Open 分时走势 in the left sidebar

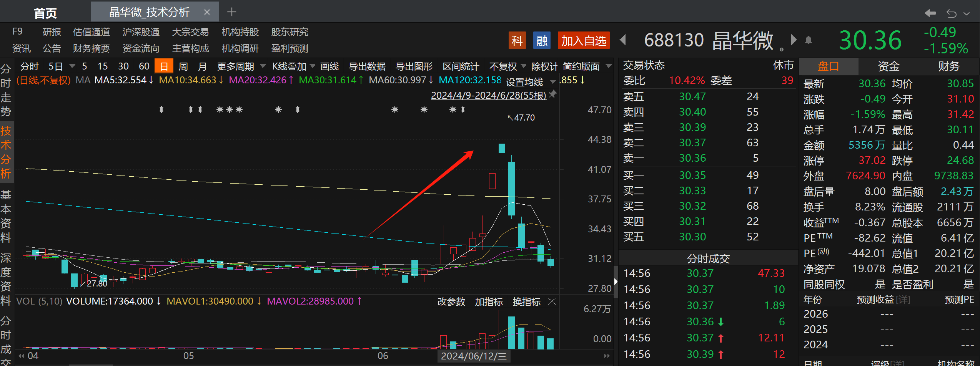pos(6,90)
